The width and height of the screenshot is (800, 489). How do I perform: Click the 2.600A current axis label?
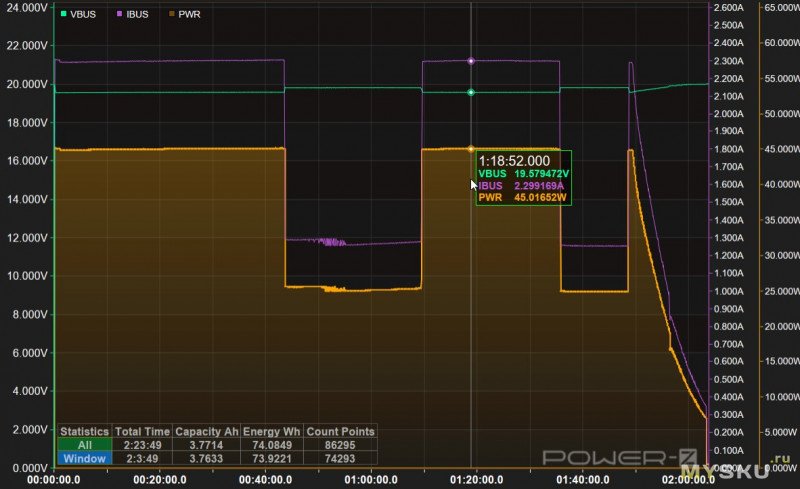coord(729,8)
